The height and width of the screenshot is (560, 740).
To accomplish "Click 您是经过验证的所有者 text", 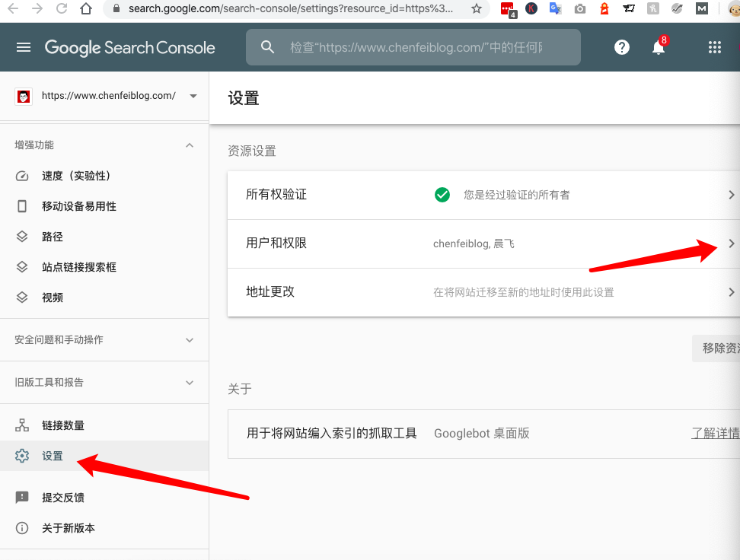I will coord(517,195).
